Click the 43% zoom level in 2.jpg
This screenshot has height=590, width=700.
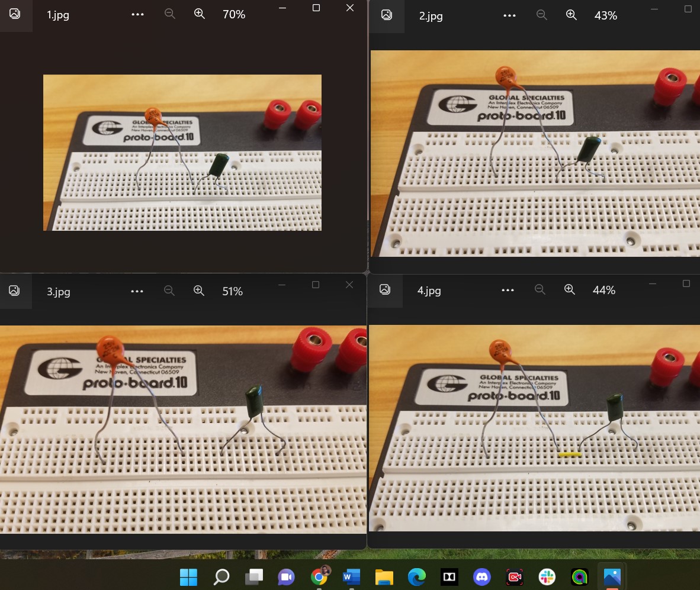coord(606,15)
